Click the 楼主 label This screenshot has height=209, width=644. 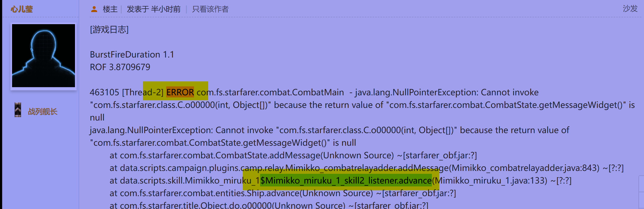coord(110,9)
